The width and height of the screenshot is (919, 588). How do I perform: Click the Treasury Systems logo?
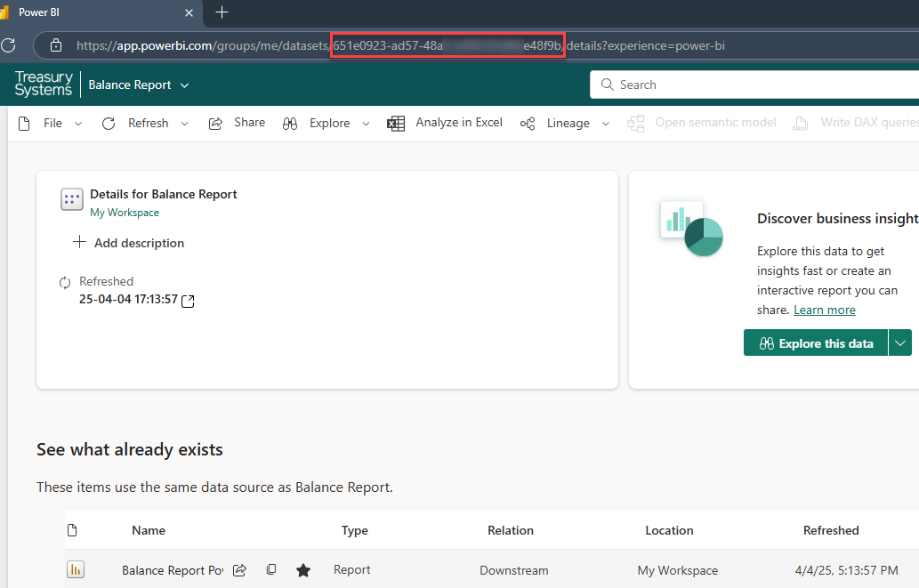point(44,84)
